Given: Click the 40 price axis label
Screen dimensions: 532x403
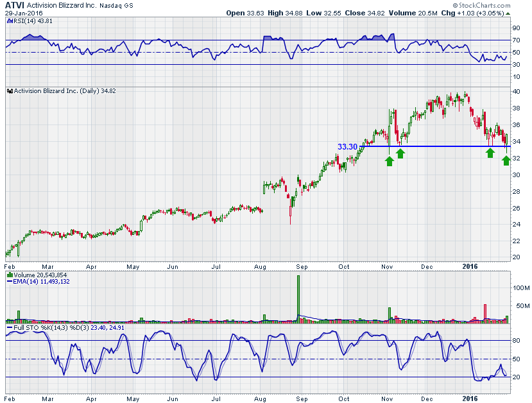Looking at the screenshot, I should click(x=516, y=92).
